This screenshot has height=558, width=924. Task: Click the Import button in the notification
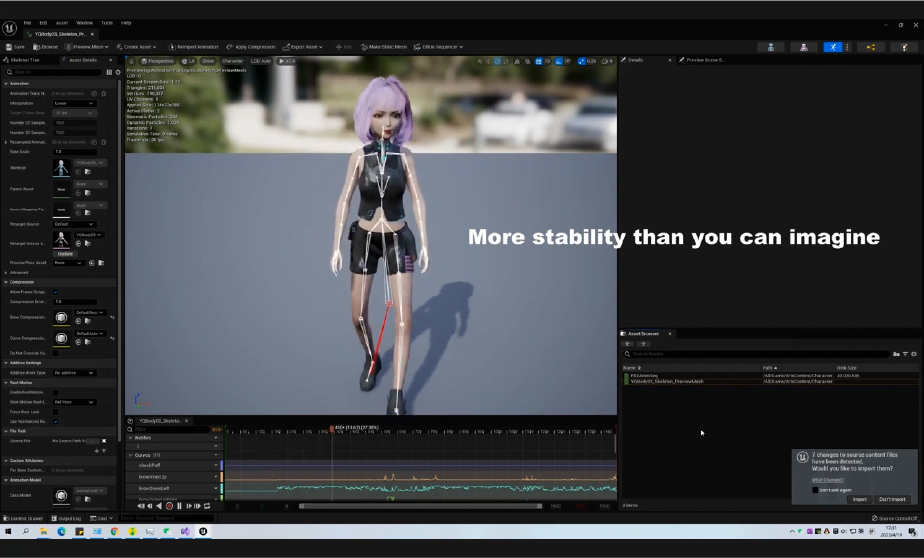pos(859,499)
